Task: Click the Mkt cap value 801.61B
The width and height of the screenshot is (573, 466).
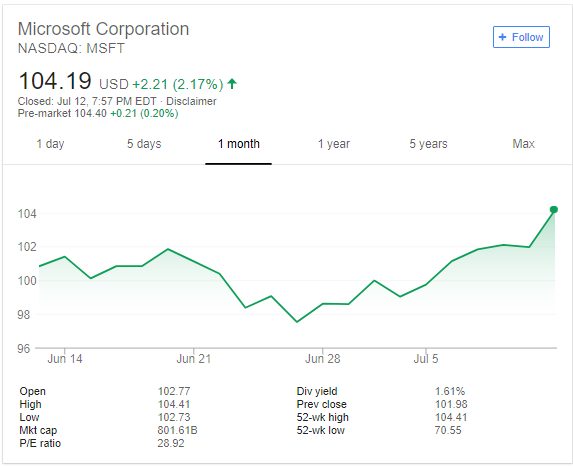Action: [177, 430]
